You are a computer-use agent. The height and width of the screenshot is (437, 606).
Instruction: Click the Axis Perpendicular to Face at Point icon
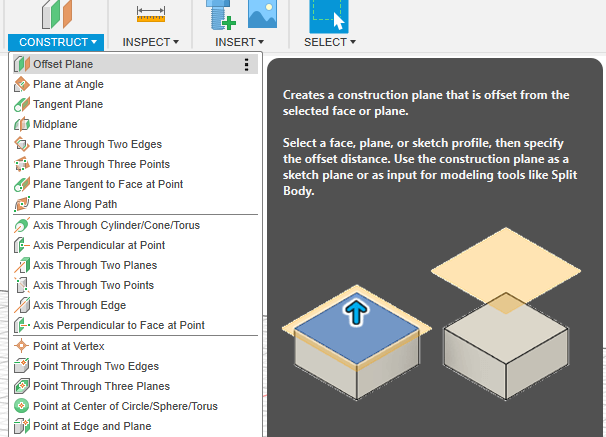(22, 325)
